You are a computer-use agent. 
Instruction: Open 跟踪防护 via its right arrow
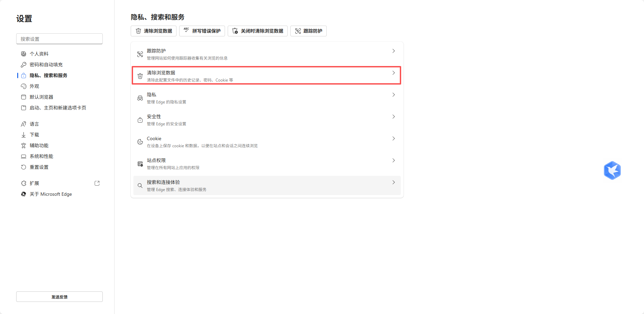[x=393, y=51]
